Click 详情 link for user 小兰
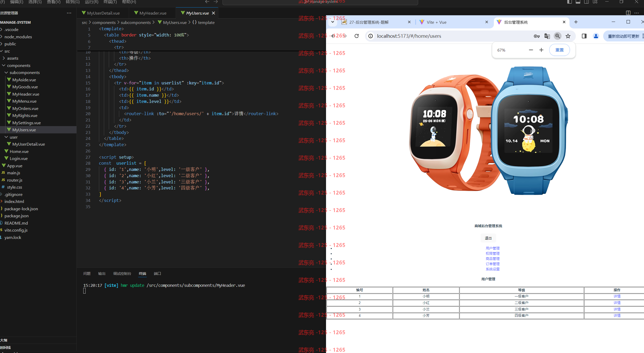 point(617,309)
